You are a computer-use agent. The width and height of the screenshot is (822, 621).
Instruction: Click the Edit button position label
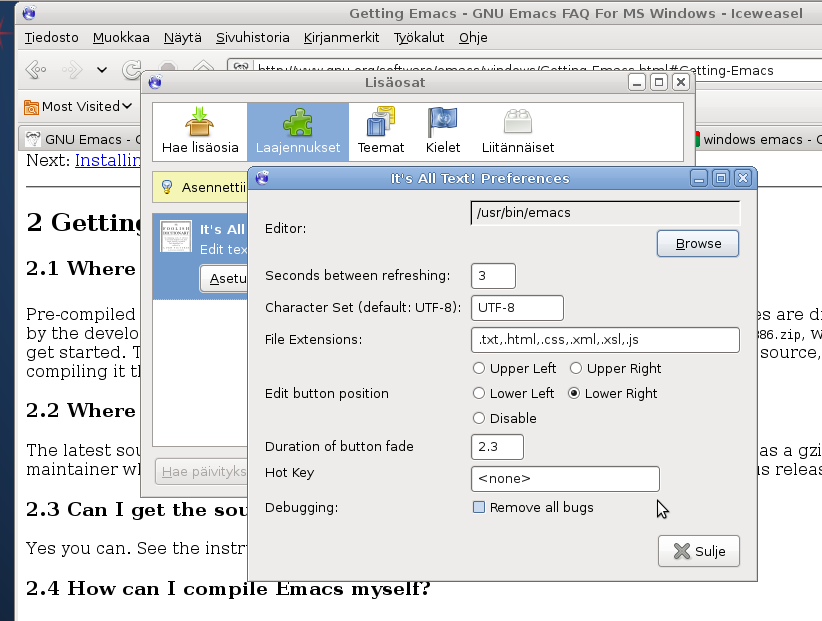pyautogui.click(x=327, y=394)
